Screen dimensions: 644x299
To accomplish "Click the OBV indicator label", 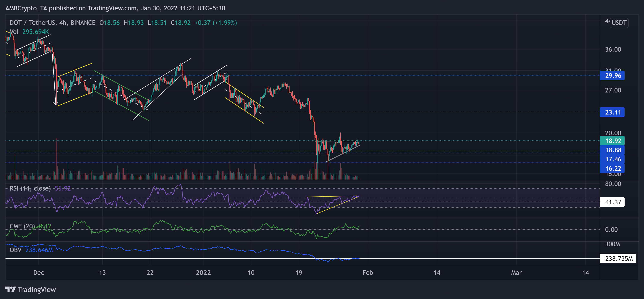I will pyautogui.click(x=16, y=250).
